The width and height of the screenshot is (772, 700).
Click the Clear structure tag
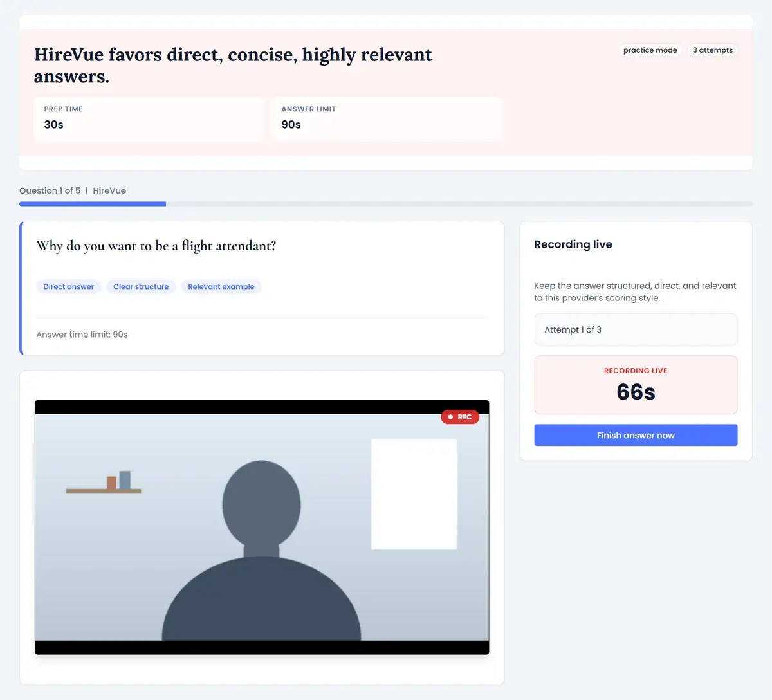(141, 286)
